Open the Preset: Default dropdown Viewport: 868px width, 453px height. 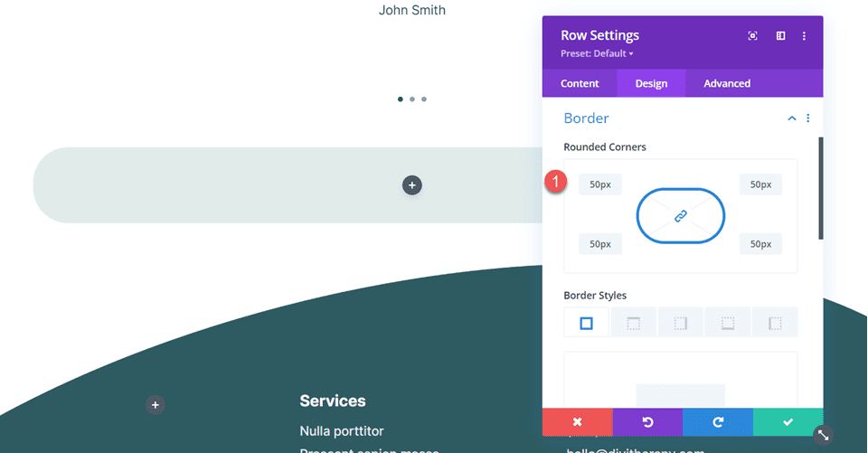pyautogui.click(x=597, y=53)
